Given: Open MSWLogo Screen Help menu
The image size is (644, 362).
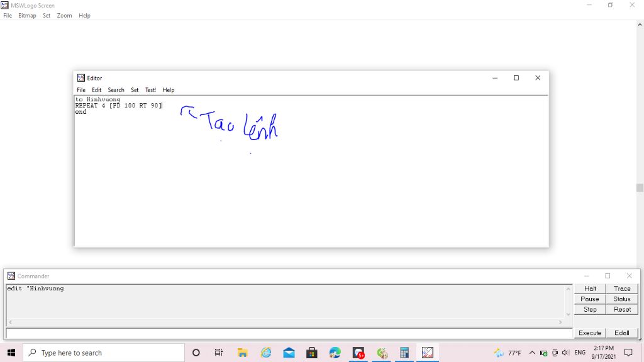Looking at the screenshot, I should pos(84,16).
